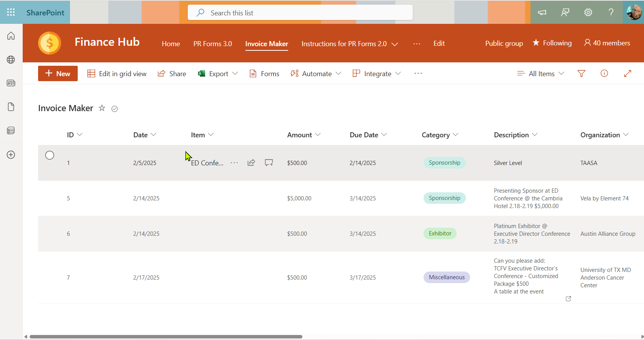Viewport: 644px width, 340px height.
Task: Open the Due Date column header menu
Action: click(x=368, y=135)
